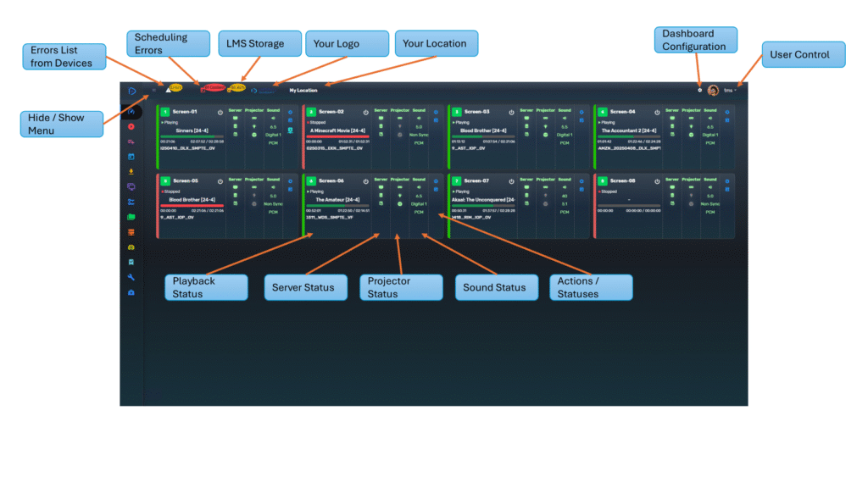This screenshot has height=488, width=868.
Task: Toggle the power button for Screen-01
Action: tap(220, 112)
